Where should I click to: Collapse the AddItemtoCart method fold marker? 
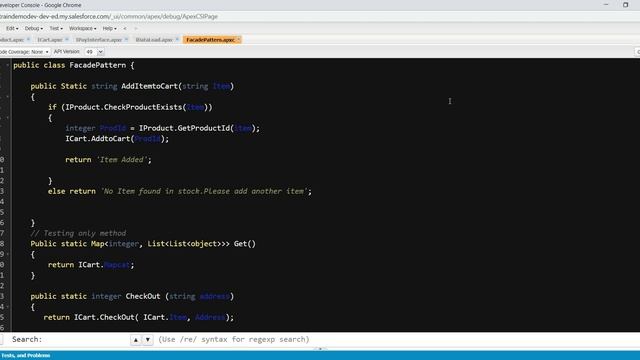(7, 97)
